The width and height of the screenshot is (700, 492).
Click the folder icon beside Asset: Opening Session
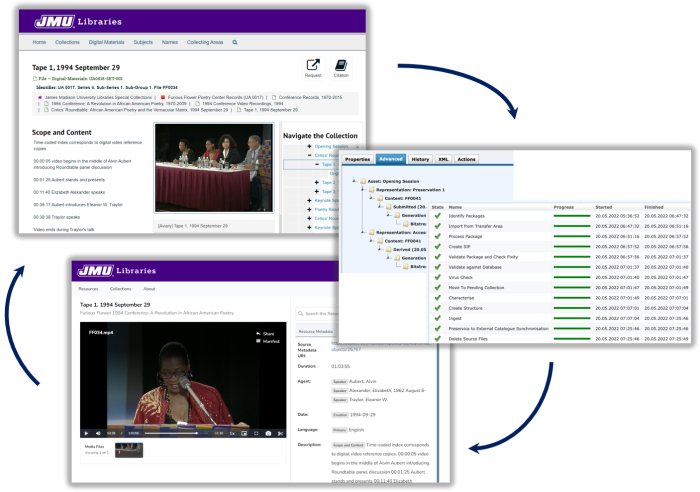click(363, 181)
